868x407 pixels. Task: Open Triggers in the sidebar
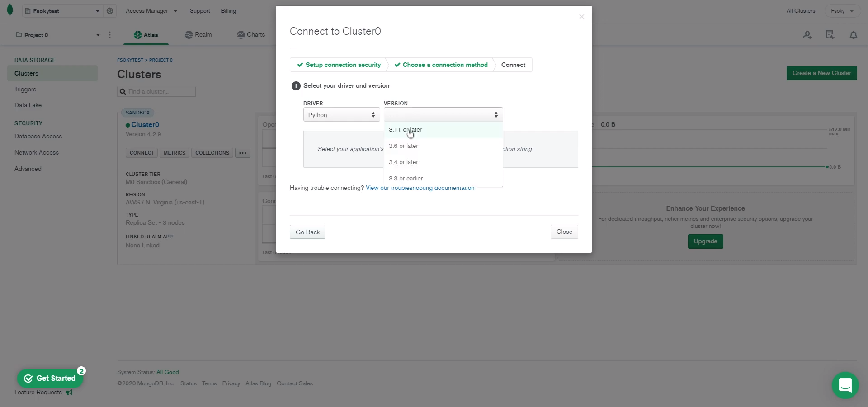click(x=25, y=90)
